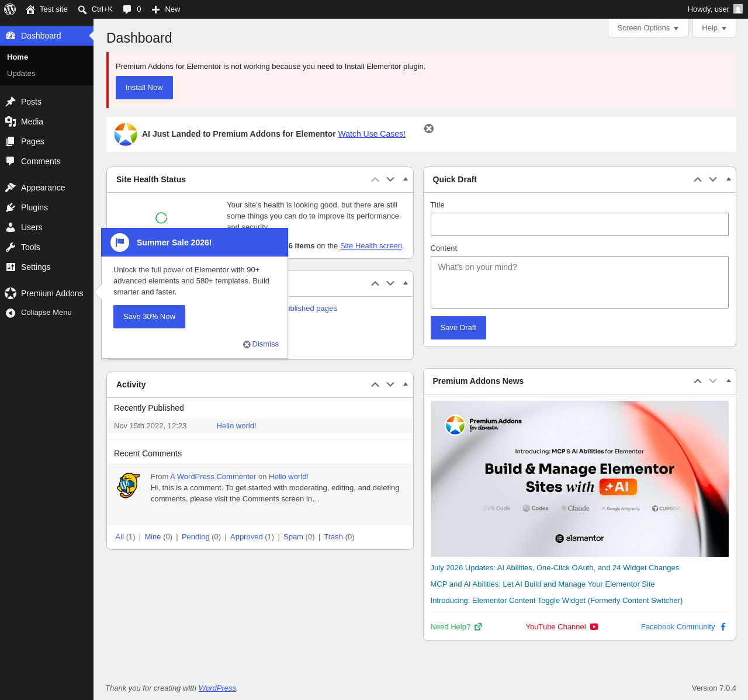
Task: Go to the Posts menu
Action: coord(47,102)
